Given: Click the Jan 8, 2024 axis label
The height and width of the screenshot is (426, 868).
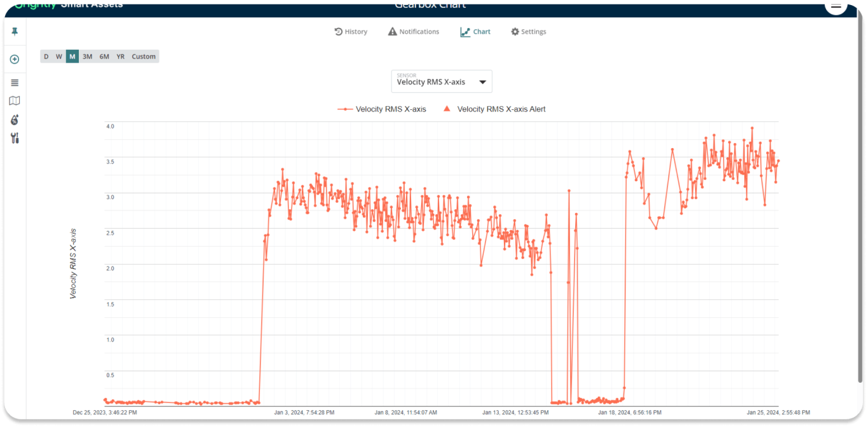Looking at the screenshot, I should coord(407,413).
